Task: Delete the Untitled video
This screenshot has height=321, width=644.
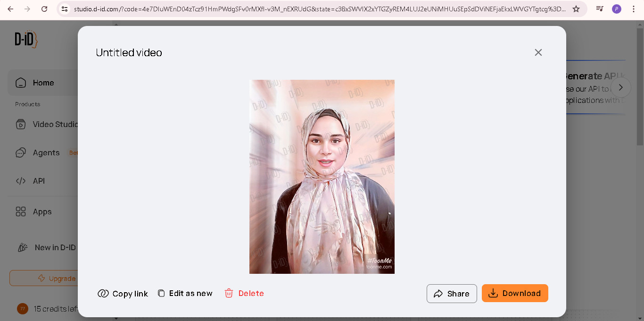Action: click(244, 293)
